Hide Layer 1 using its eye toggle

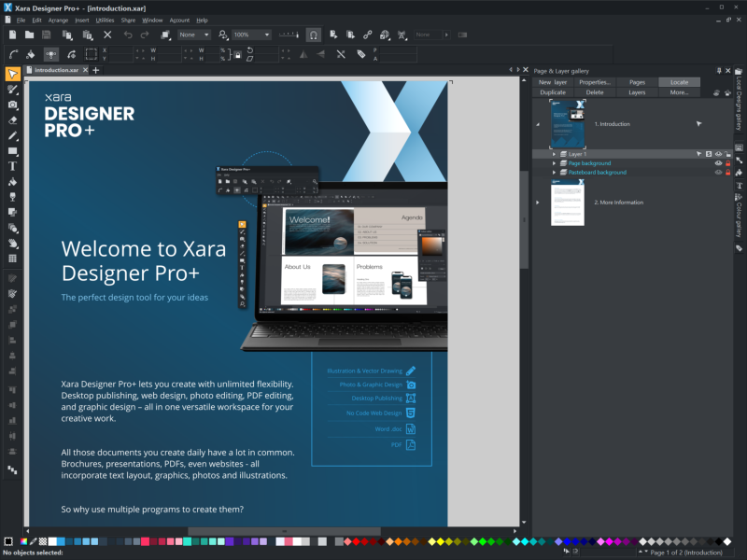[x=716, y=153]
